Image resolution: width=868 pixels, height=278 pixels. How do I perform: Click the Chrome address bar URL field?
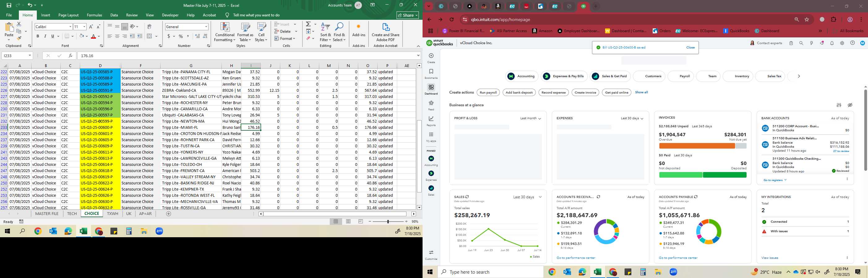[627, 19]
